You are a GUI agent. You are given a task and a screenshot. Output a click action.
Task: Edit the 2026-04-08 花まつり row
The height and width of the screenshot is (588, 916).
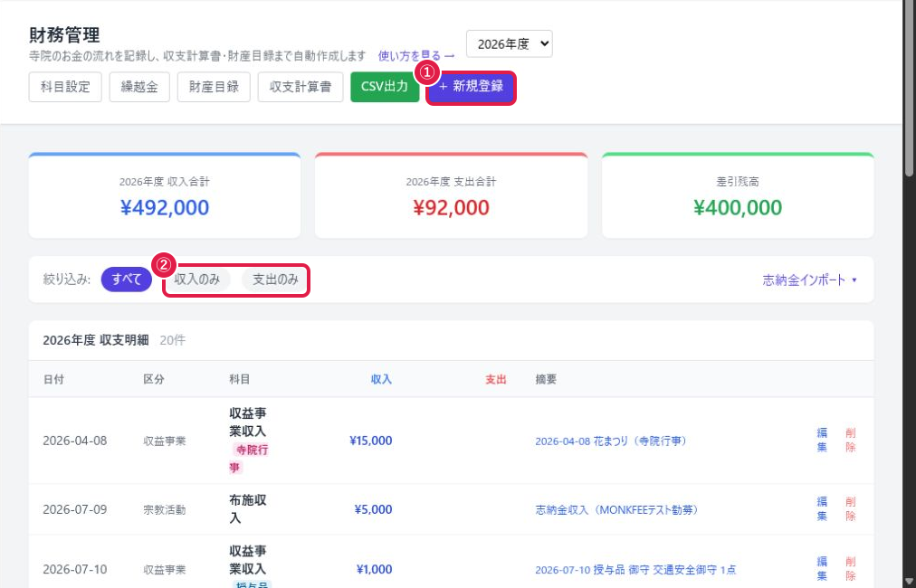tap(822, 441)
